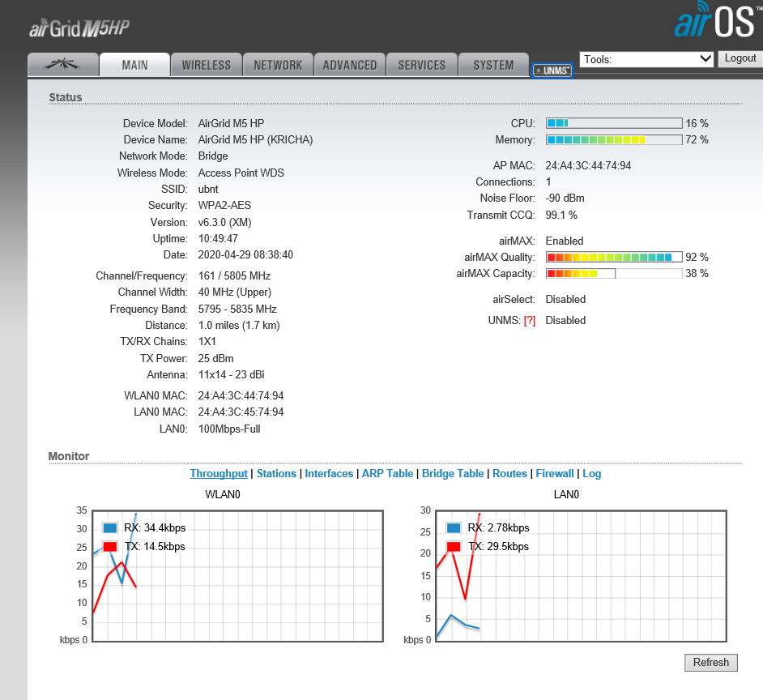763x700 pixels.
Task: Click the SSID value 'ubnt'
Action: (208, 189)
